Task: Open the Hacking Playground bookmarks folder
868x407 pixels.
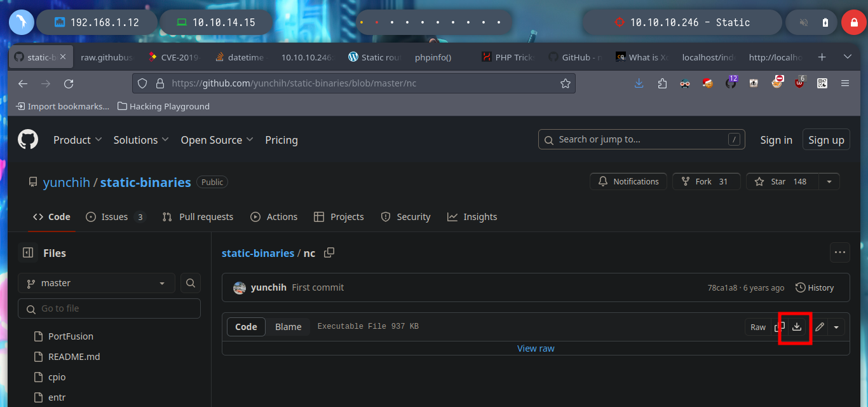Action: [163, 106]
